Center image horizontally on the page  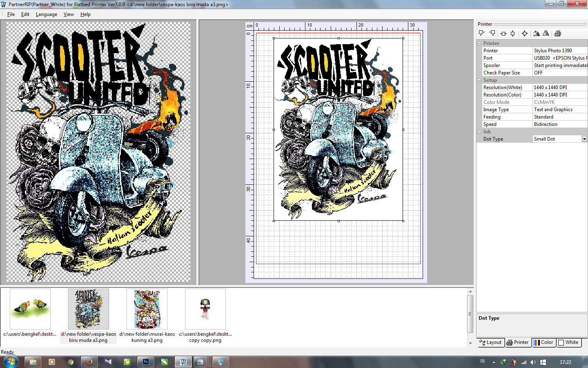point(503,34)
